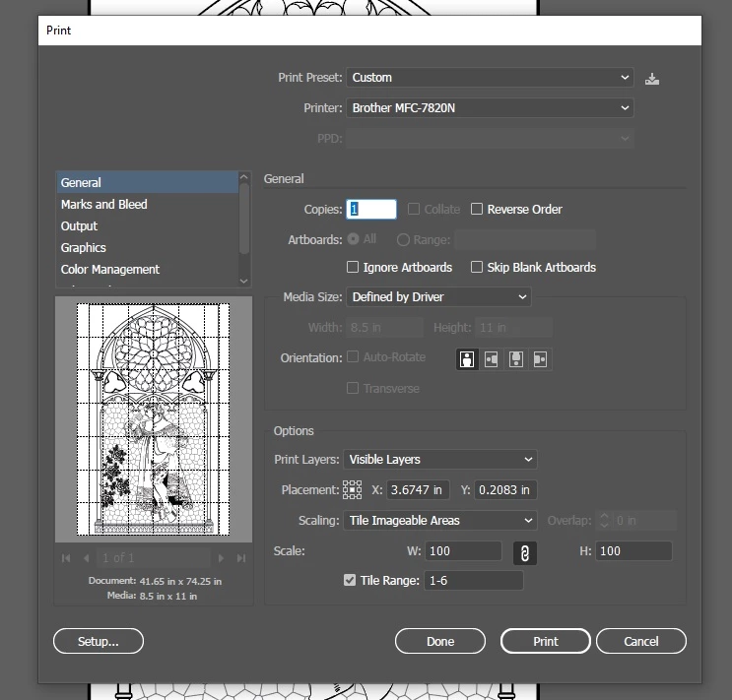Select landscape right orientation icon
732x700 pixels.
(x=540, y=359)
